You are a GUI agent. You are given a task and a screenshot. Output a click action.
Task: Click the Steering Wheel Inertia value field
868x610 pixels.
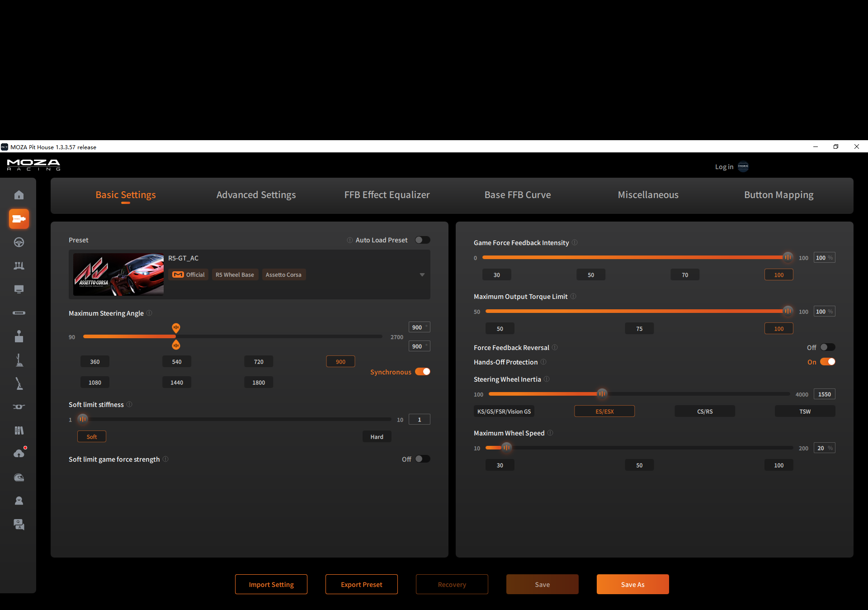(x=824, y=394)
